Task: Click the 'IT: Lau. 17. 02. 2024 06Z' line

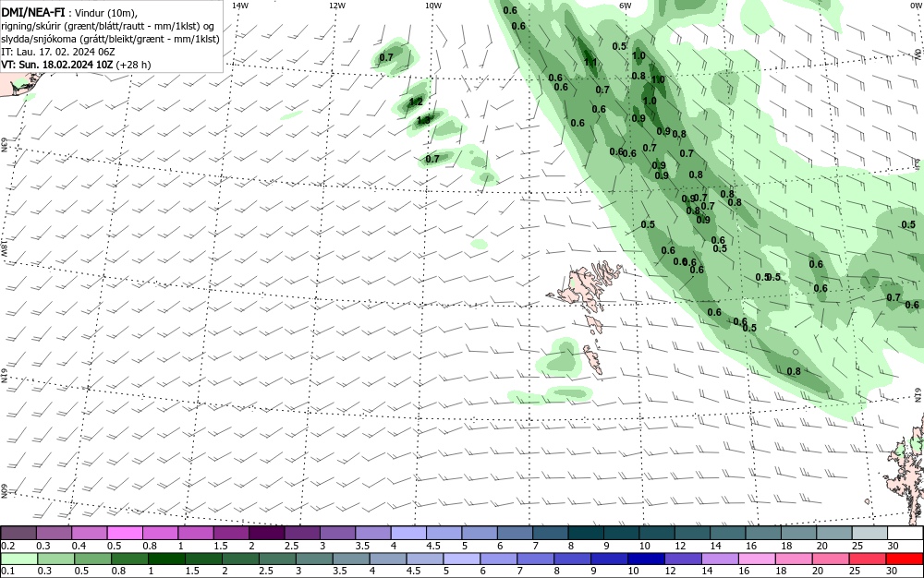Action: point(58,52)
